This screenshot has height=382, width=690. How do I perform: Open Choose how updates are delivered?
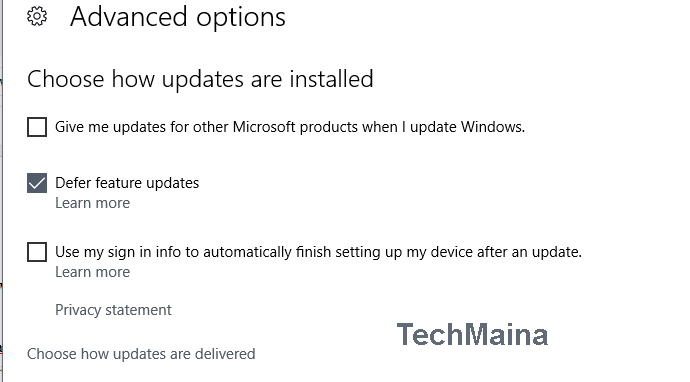(x=141, y=354)
